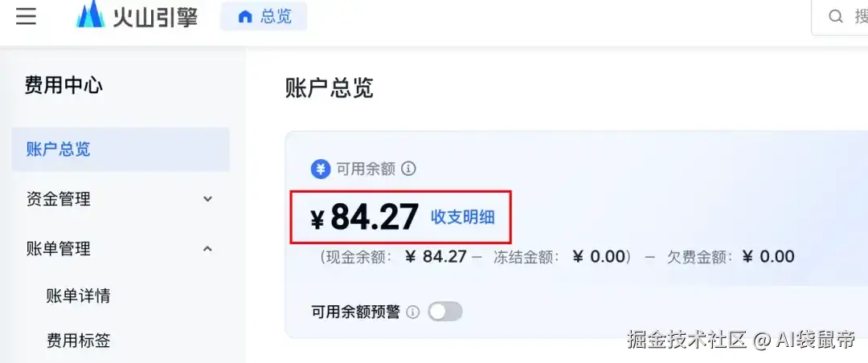Click the search magnifier icon
The image size is (868, 363).
coord(835,17)
